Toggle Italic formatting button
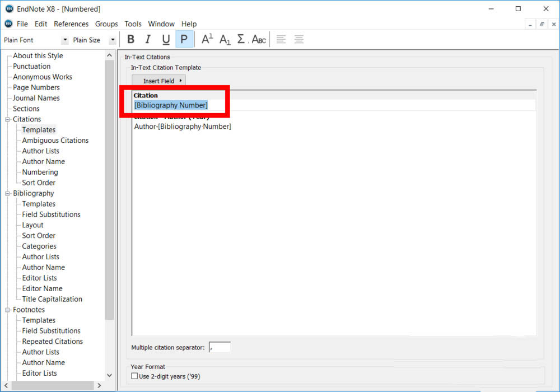 148,39
